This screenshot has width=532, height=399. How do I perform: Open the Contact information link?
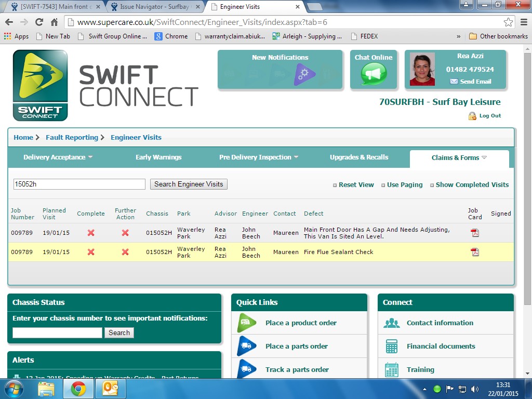coord(440,323)
